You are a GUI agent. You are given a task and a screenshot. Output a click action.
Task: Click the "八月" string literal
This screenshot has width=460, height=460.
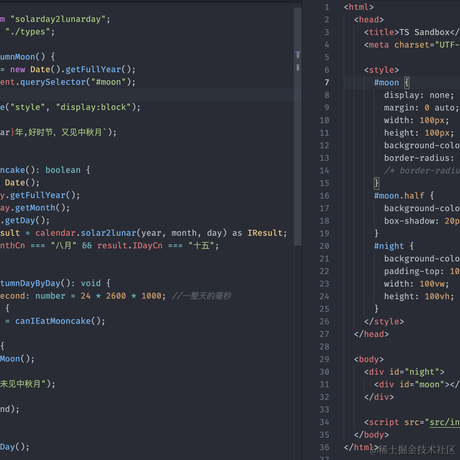pyautogui.click(x=63, y=245)
